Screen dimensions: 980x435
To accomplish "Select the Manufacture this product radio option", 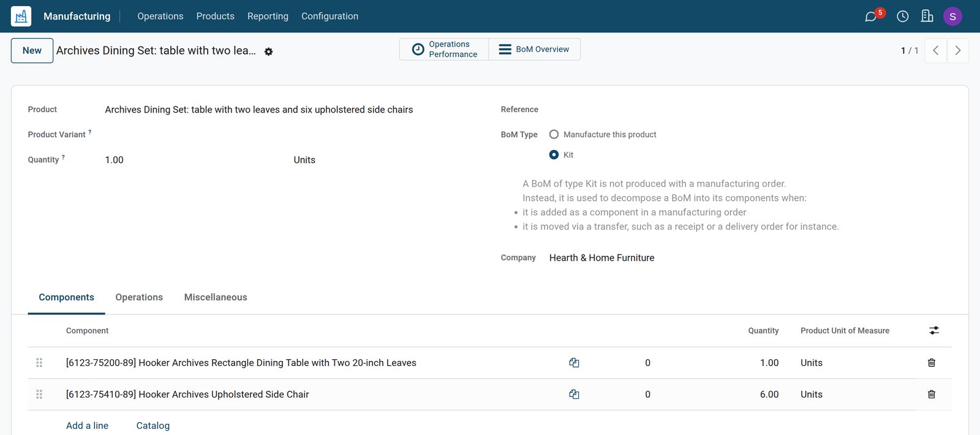I will pyautogui.click(x=554, y=135).
